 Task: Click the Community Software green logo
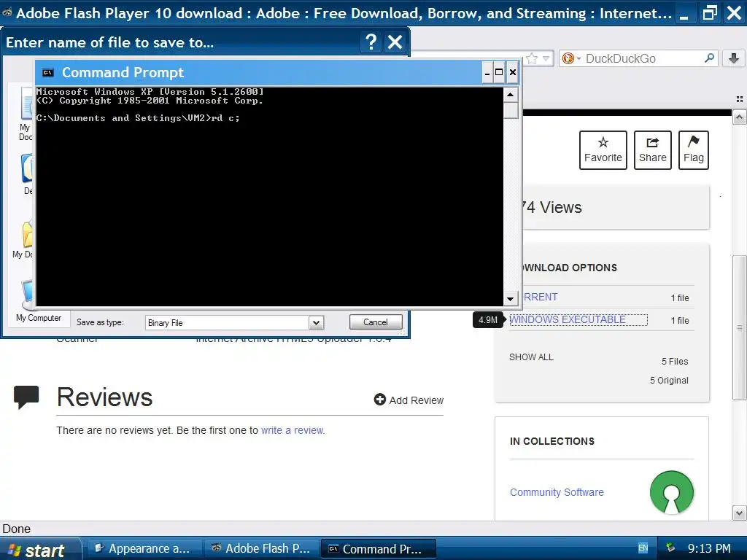pyautogui.click(x=671, y=492)
